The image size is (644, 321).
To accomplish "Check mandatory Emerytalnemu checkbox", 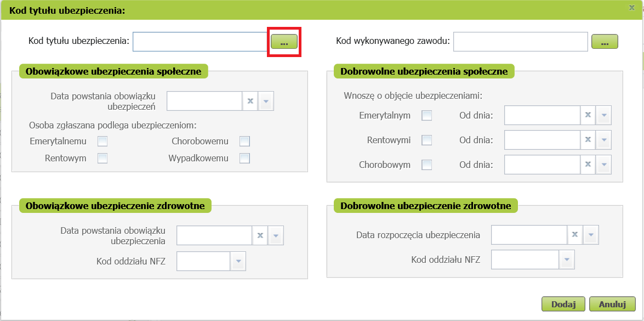I will [x=102, y=142].
